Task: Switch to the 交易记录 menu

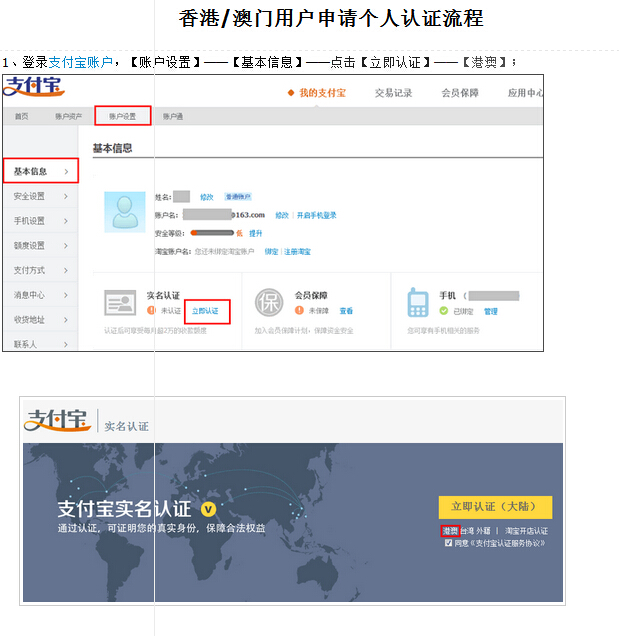Action: point(393,93)
